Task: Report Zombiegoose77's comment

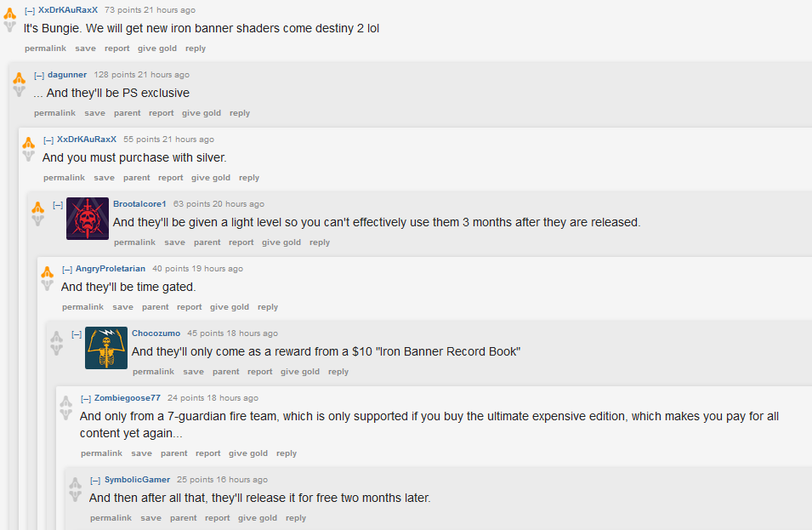Action: pos(207,453)
